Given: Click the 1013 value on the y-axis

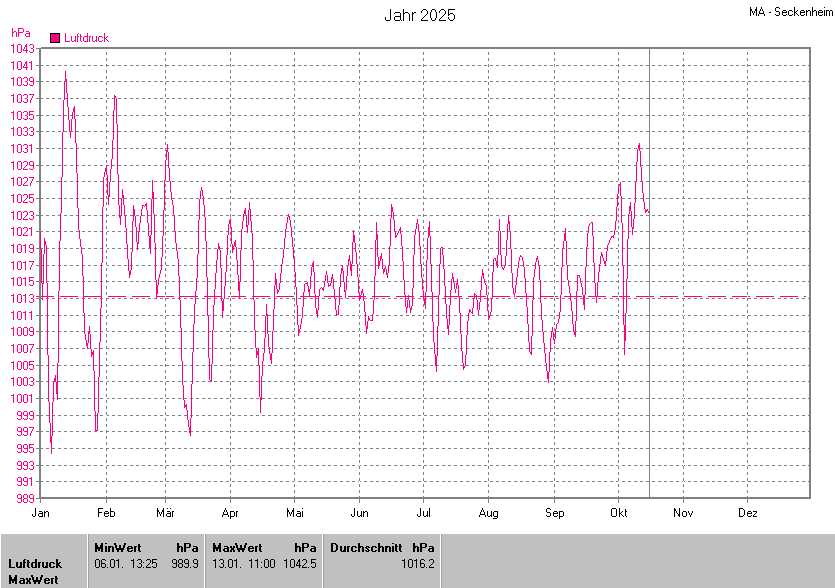Looking at the screenshot, I should (x=23, y=298).
